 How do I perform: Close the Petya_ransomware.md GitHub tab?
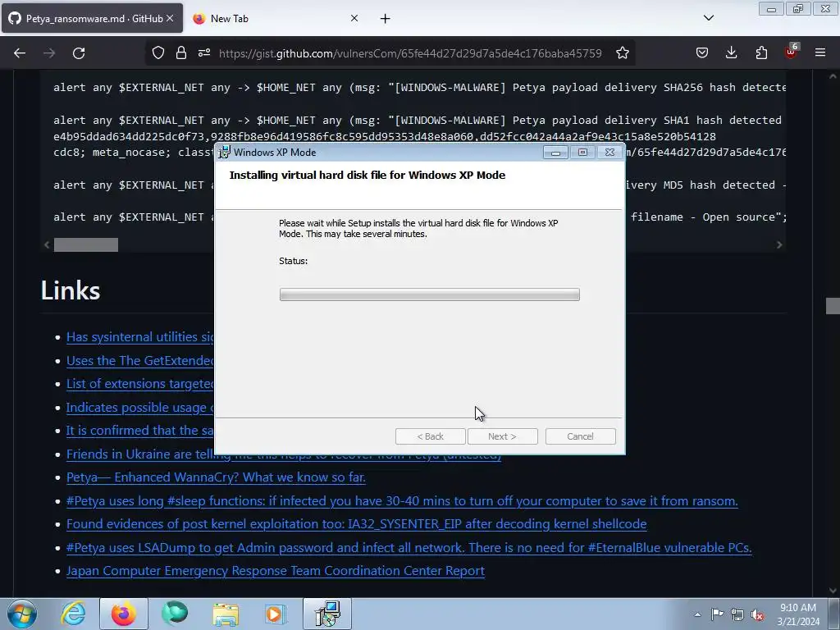pyautogui.click(x=170, y=18)
